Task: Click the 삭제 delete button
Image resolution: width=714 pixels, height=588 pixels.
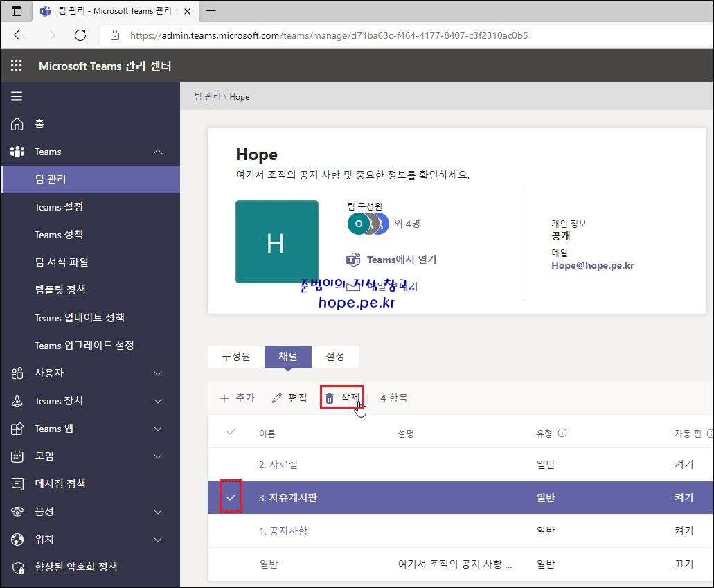Action: [x=342, y=398]
